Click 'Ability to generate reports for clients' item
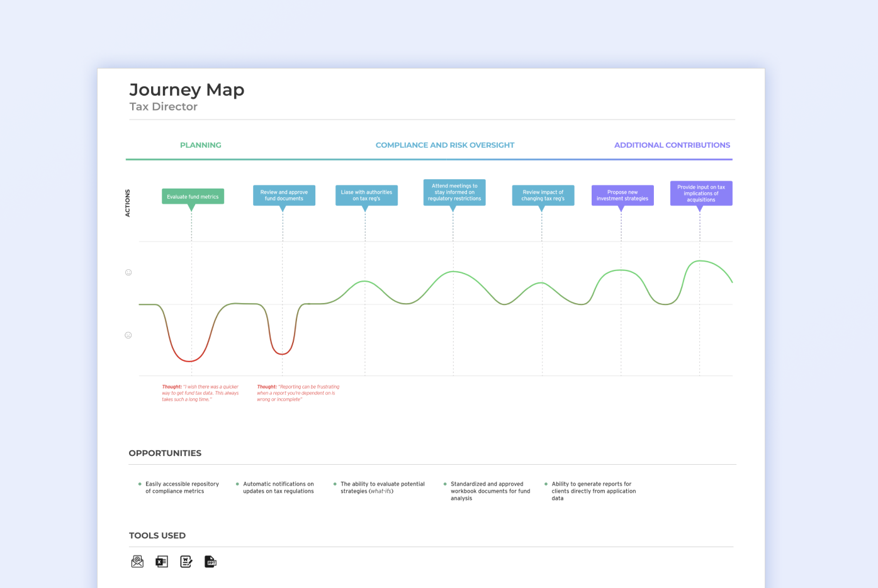878x588 pixels. coord(594,491)
